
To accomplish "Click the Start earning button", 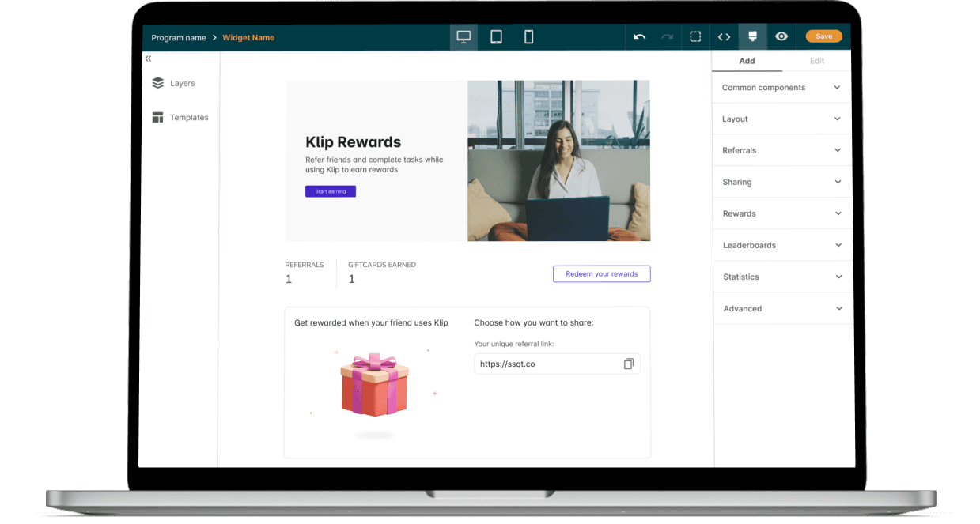I will [331, 191].
